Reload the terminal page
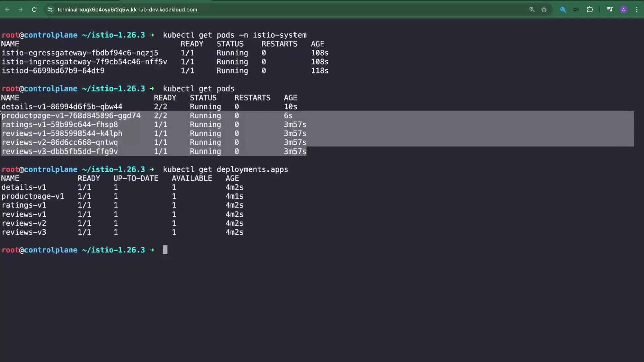Viewport: 644px width, 362px height. point(34,10)
